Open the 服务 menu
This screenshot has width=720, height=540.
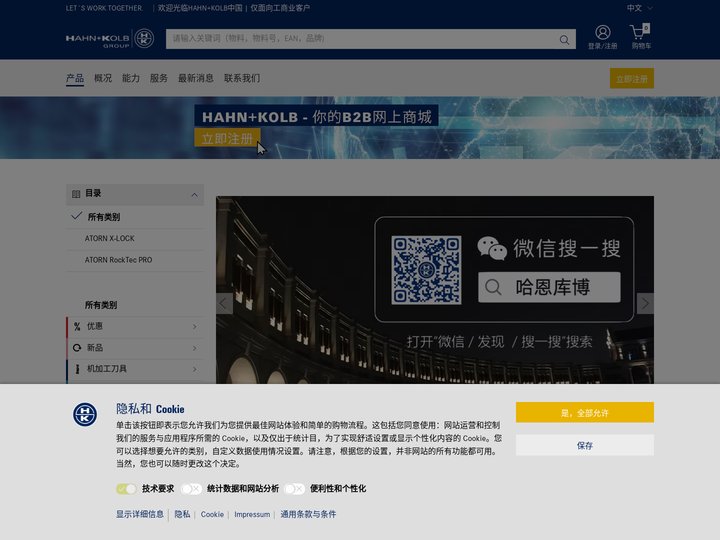click(159, 78)
